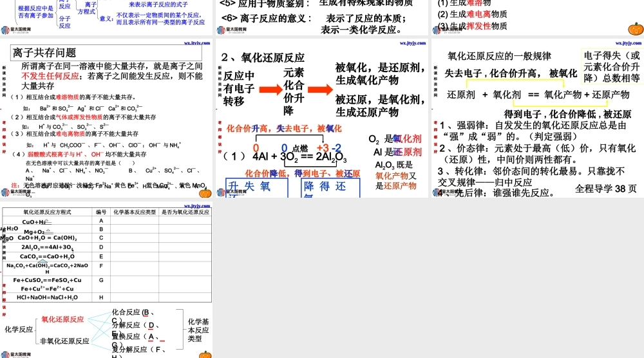The width and height of the screenshot is (644, 358).
Task: Click 金太阳教育 logo on 离子共存问题 slide
Action: 17,192
